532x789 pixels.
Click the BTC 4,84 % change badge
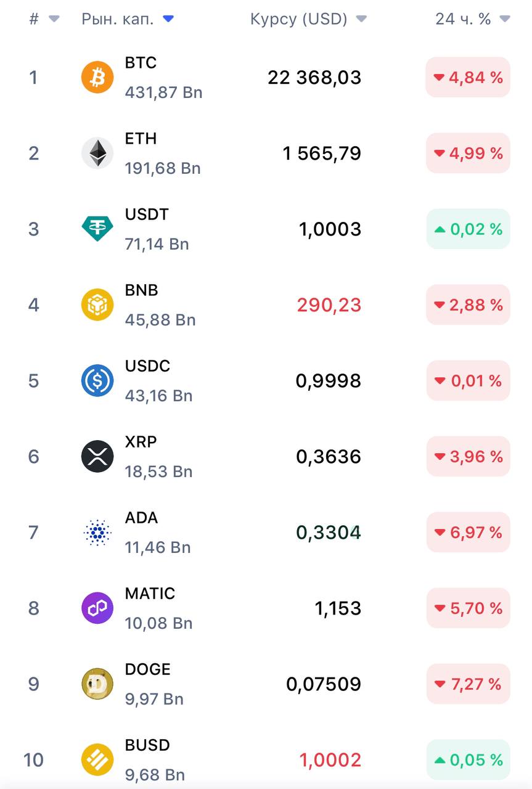pos(468,78)
